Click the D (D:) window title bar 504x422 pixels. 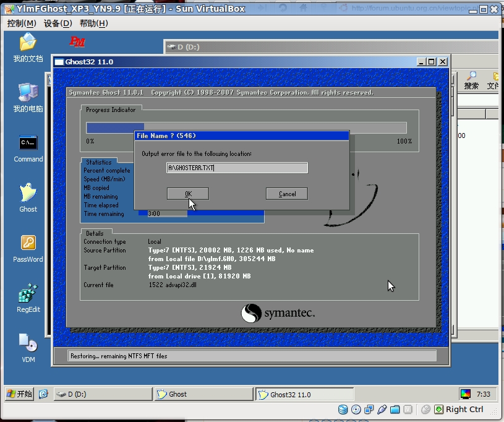(x=331, y=47)
